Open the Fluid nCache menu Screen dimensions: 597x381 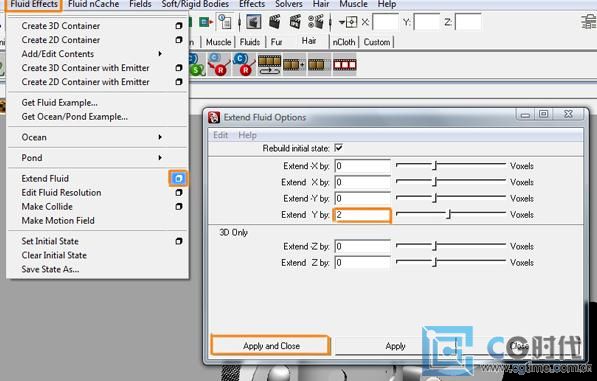pyautogui.click(x=93, y=4)
